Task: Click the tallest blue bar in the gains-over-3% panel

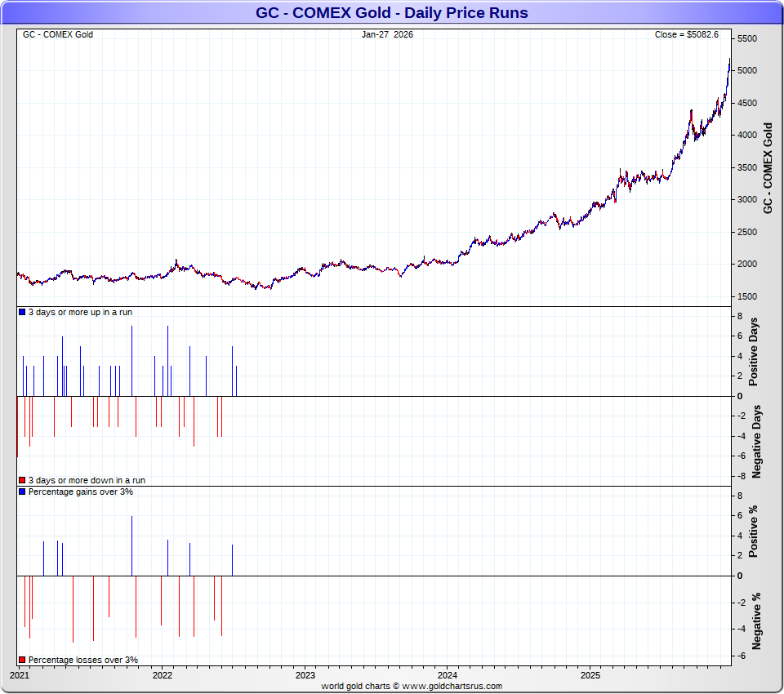Action: click(132, 545)
